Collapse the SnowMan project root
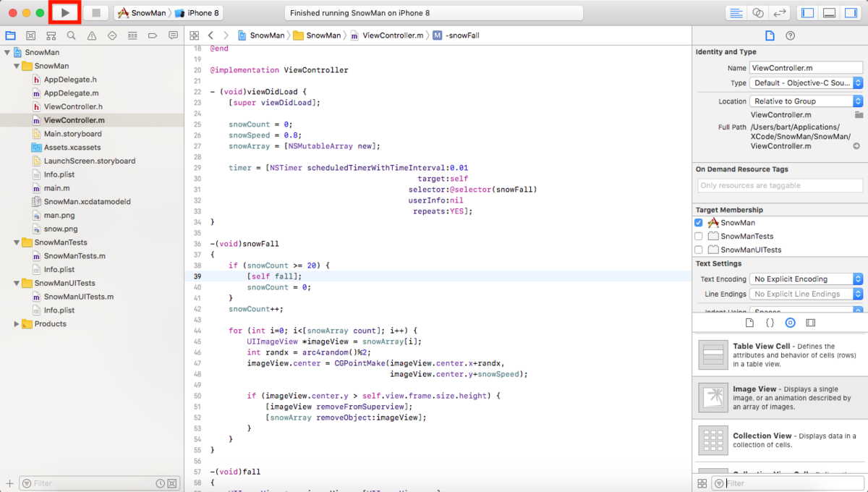Image resolution: width=868 pixels, height=492 pixels. (x=7, y=52)
